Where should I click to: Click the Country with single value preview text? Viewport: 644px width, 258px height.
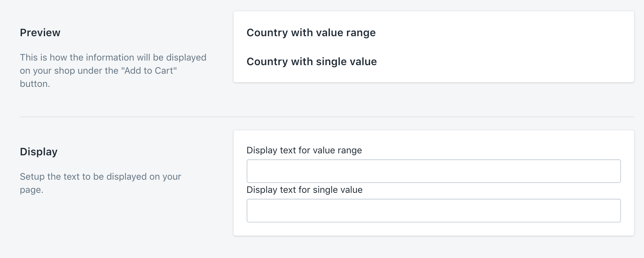(311, 62)
